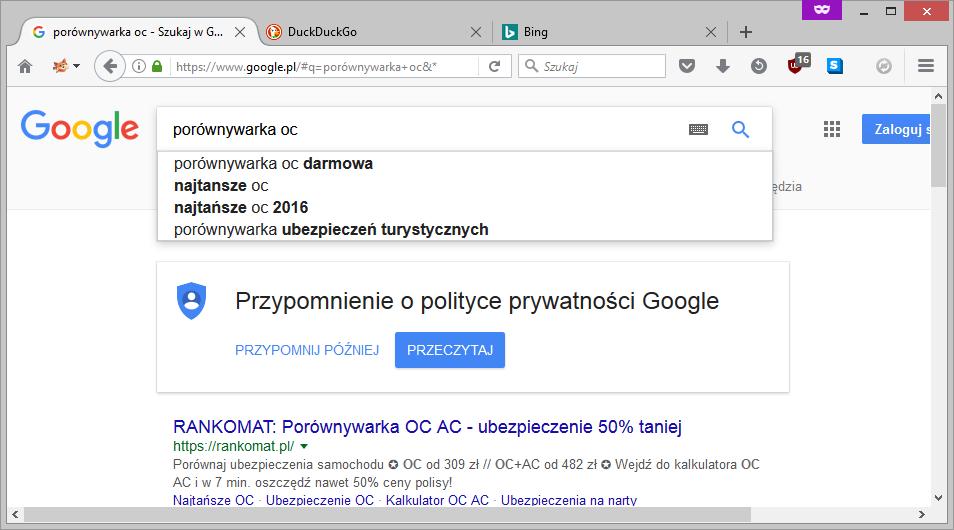The width and height of the screenshot is (954, 530).
Task: Open the Ubezpieczenie OC sitelink
Action: click(x=320, y=500)
